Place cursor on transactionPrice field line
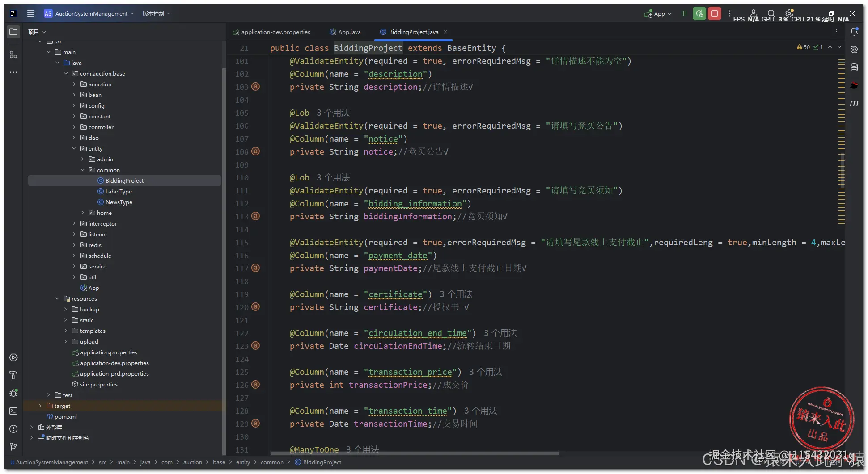868x474 pixels. click(379, 385)
